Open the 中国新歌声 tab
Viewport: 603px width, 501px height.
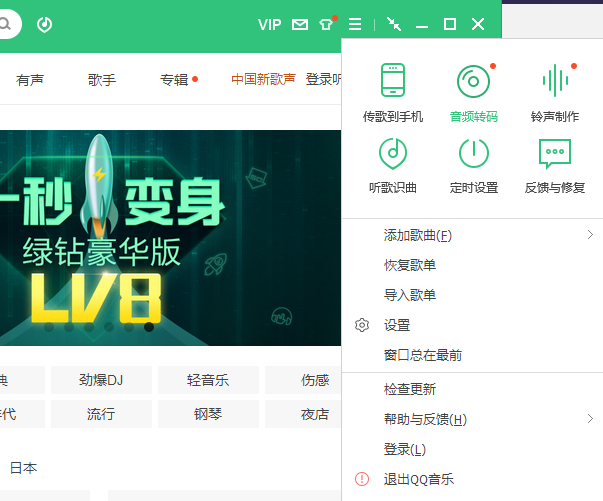pyautogui.click(x=263, y=79)
